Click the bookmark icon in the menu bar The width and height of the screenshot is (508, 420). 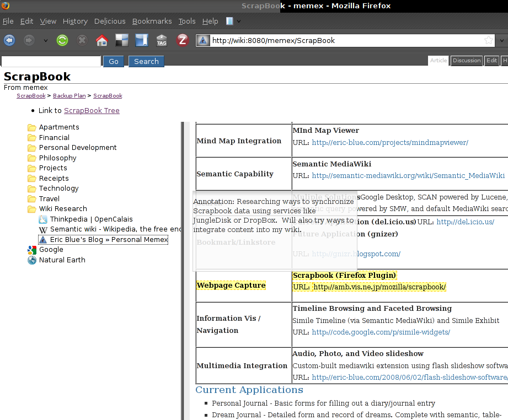pyautogui.click(x=229, y=21)
